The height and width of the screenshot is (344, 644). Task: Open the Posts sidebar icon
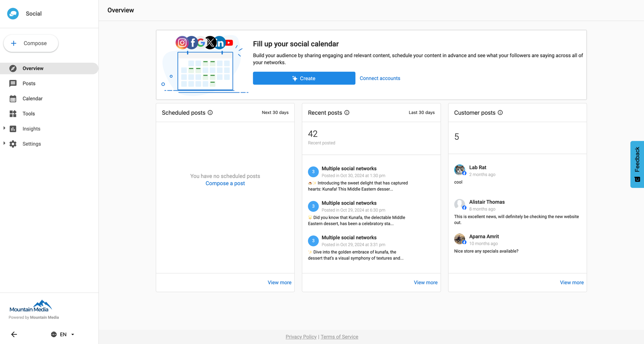tap(13, 83)
